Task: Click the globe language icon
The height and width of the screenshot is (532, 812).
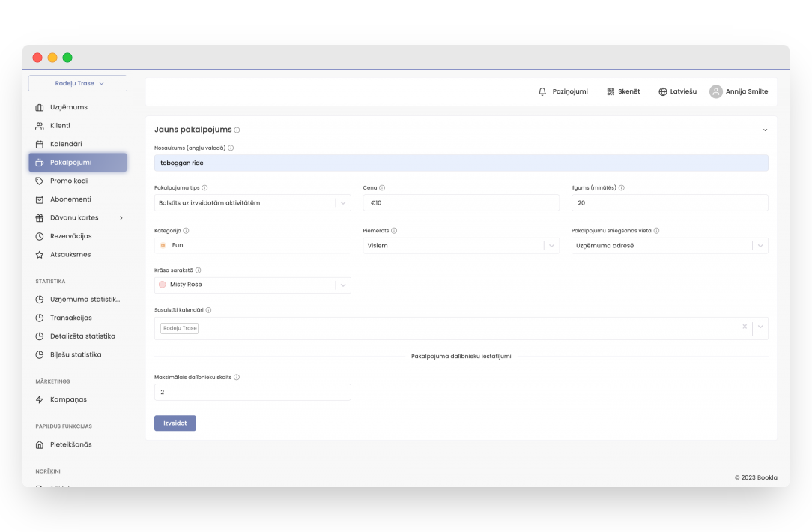Action: tap(663, 91)
